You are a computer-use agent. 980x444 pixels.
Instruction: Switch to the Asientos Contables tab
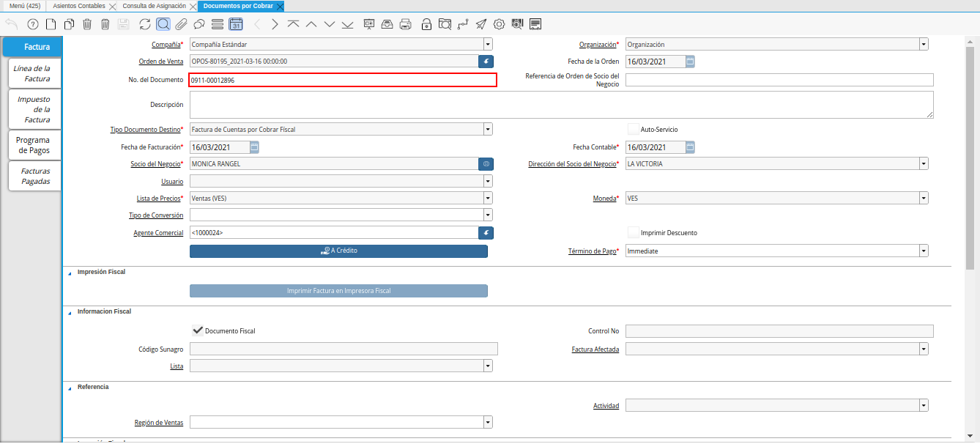[x=78, y=6]
